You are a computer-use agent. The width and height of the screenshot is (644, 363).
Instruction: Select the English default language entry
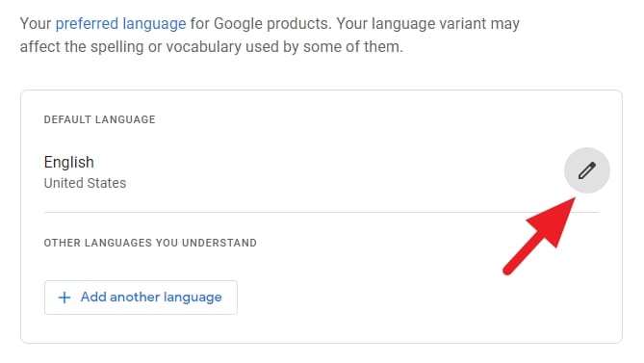[69, 162]
